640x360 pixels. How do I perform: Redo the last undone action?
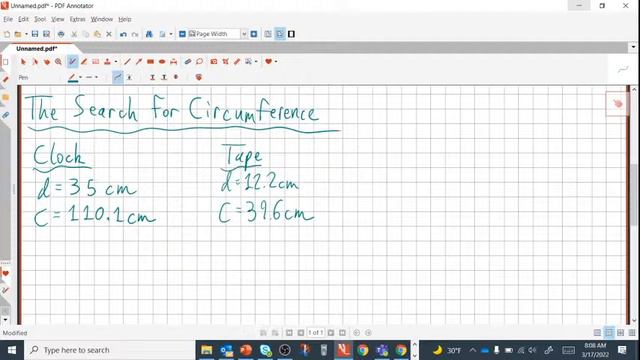[x=135, y=34]
